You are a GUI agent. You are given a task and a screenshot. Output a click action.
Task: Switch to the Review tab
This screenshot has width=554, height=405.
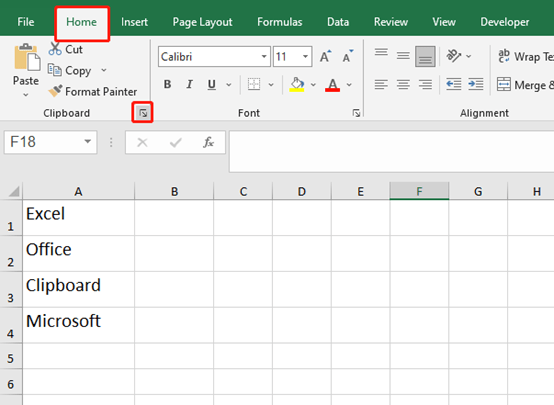(x=391, y=22)
